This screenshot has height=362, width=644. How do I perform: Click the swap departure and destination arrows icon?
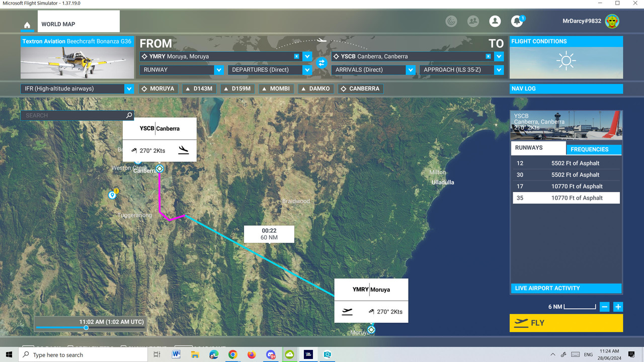[x=321, y=63]
